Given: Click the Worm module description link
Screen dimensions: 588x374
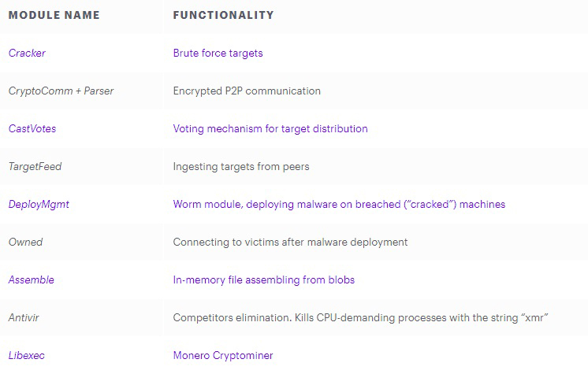Looking at the screenshot, I should pos(339,205).
